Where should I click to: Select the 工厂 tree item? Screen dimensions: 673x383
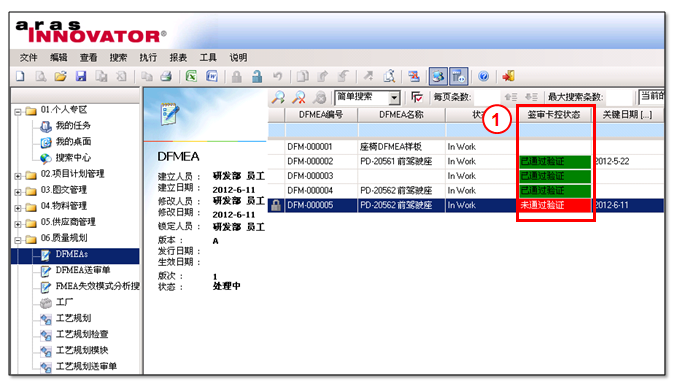(x=64, y=302)
